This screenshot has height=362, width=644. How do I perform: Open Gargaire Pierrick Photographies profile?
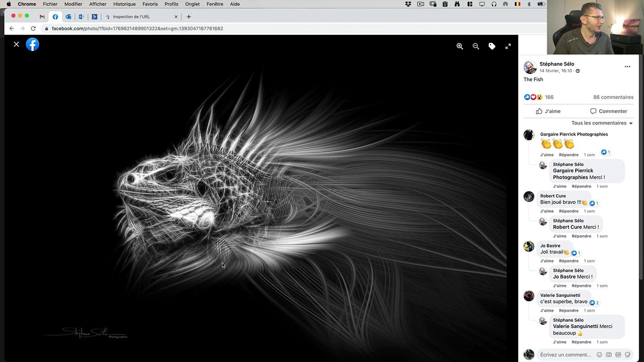click(x=574, y=134)
